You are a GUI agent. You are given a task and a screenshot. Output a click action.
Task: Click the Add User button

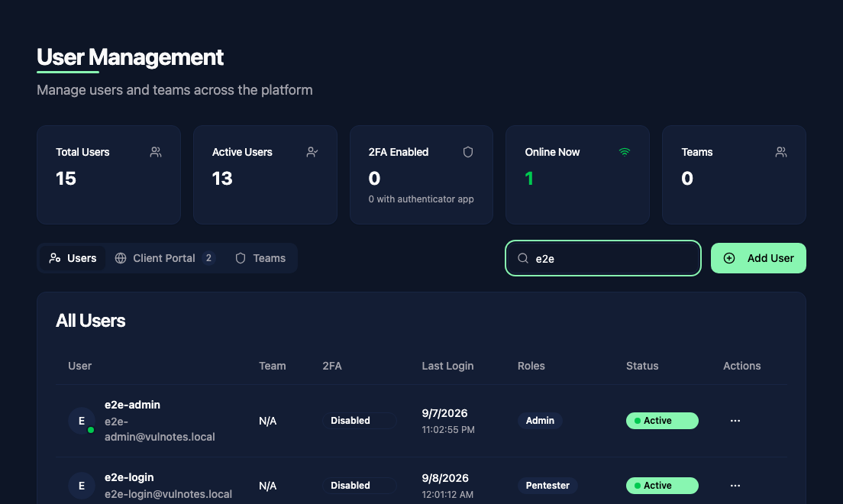(x=758, y=258)
